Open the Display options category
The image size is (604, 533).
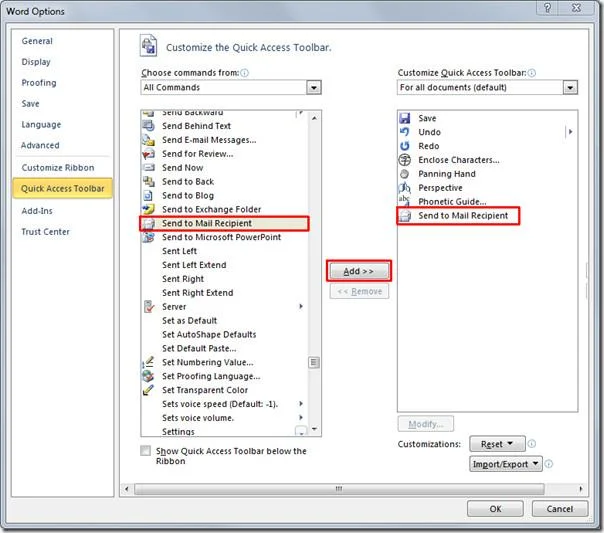(x=36, y=62)
